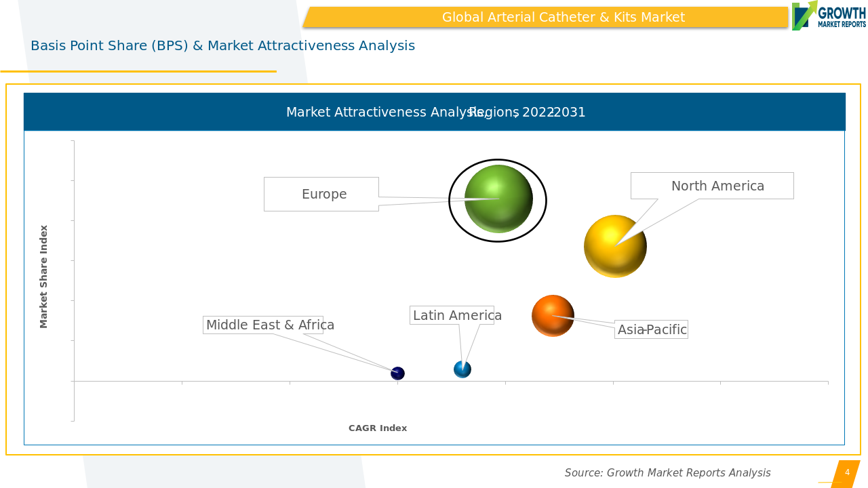Click the North America callout label

717,186
